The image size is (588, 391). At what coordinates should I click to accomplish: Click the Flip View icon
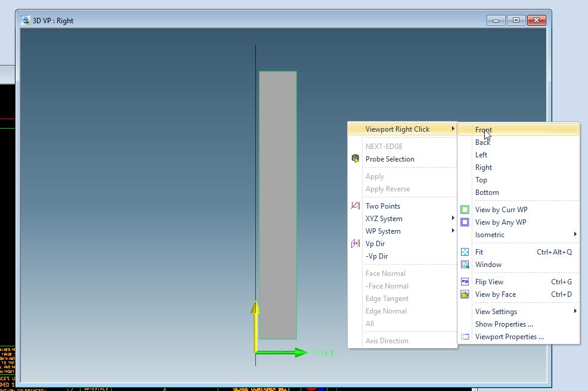[465, 281]
